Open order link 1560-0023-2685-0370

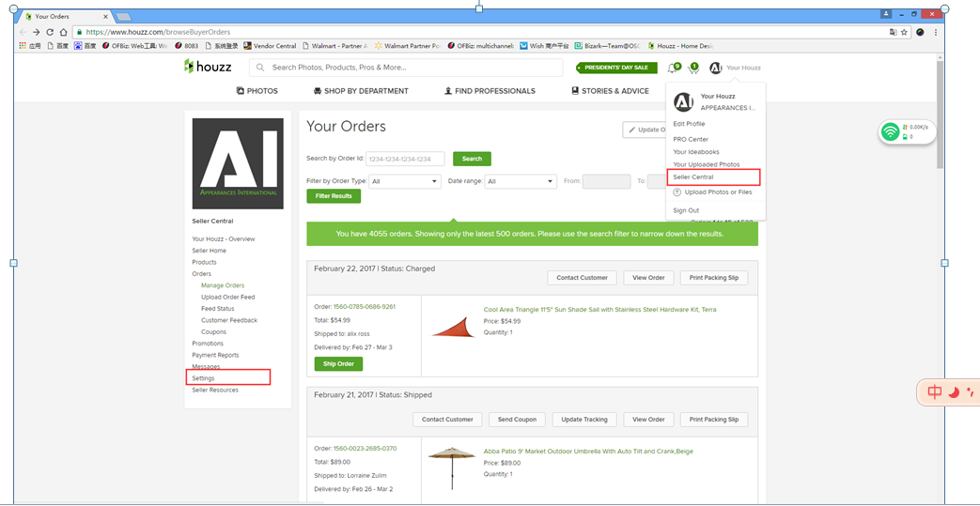pyautogui.click(x=365, y=449)
